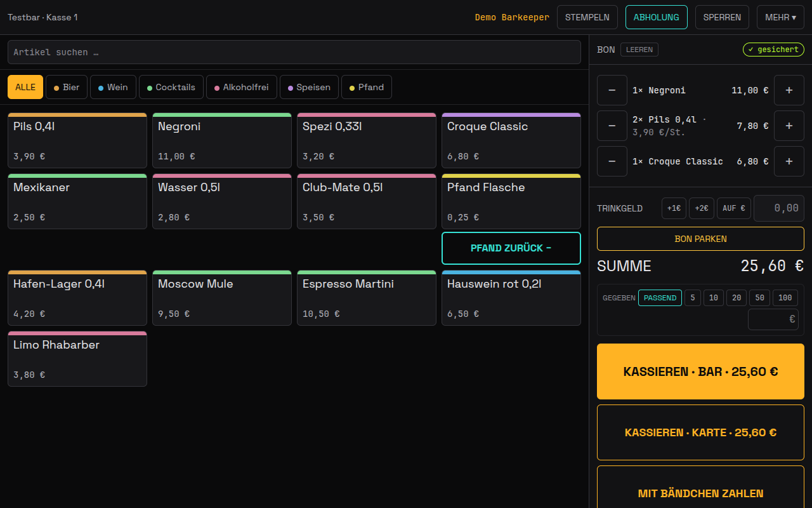Filter articles by Speisen category
The width and height of the screenshot is (812, 508).
coord(309,87)
